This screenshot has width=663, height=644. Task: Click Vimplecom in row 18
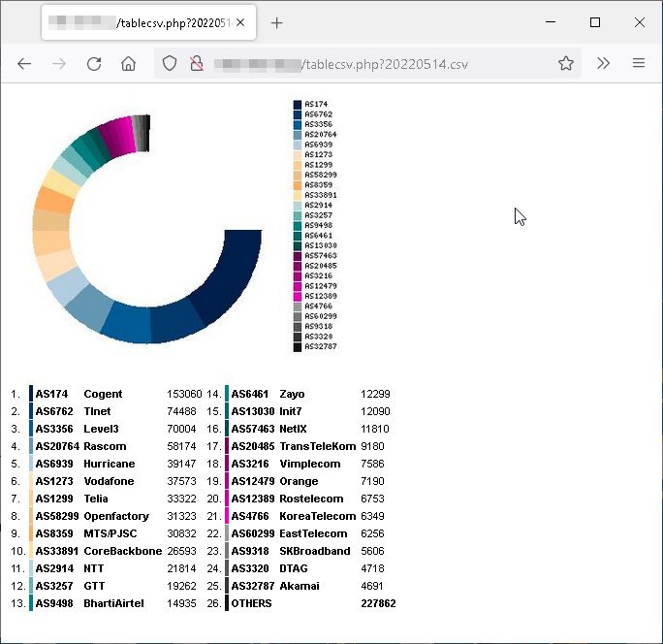(310, 464)
